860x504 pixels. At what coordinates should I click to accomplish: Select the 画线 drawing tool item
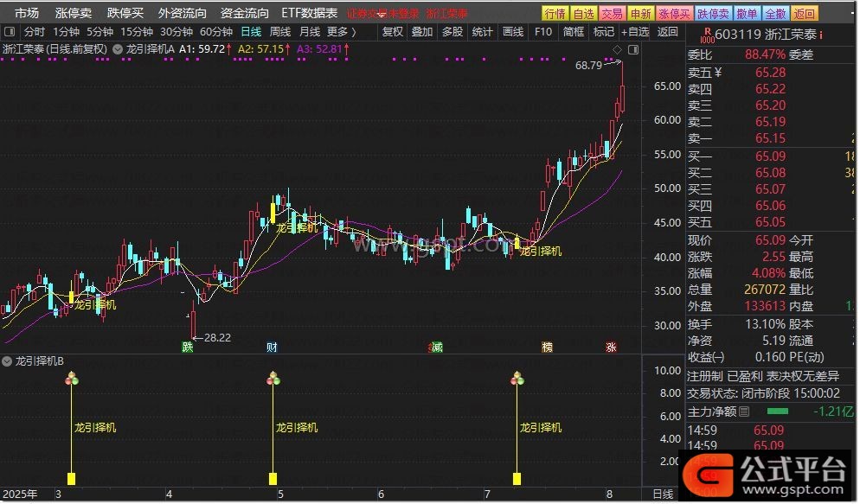(x=513, y=32)
